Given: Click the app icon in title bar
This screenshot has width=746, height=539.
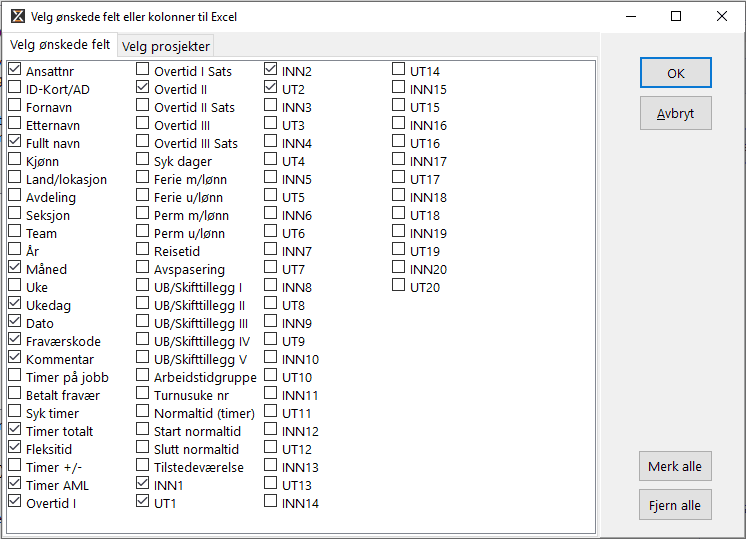Looking at the screenshot, I should click(18, 16).
